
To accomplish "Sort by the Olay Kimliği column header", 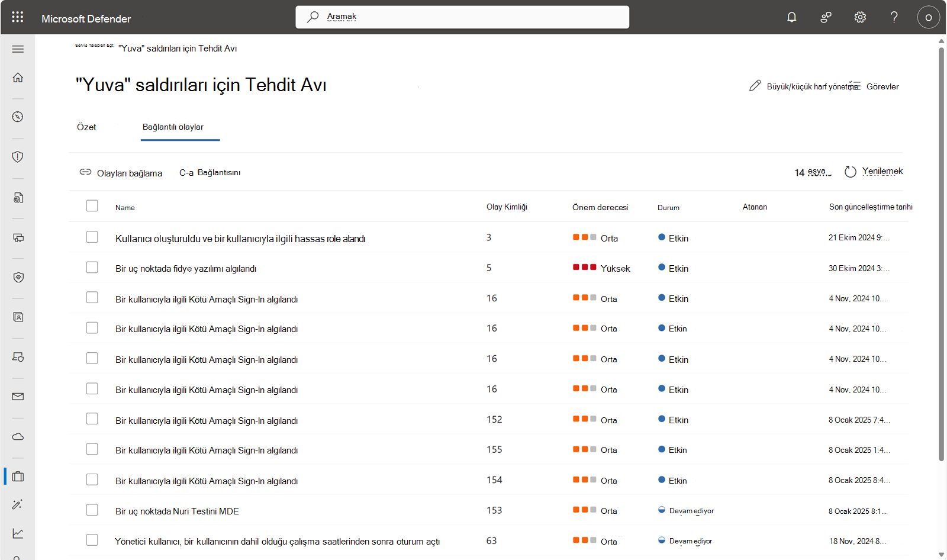I will (507, 207).
